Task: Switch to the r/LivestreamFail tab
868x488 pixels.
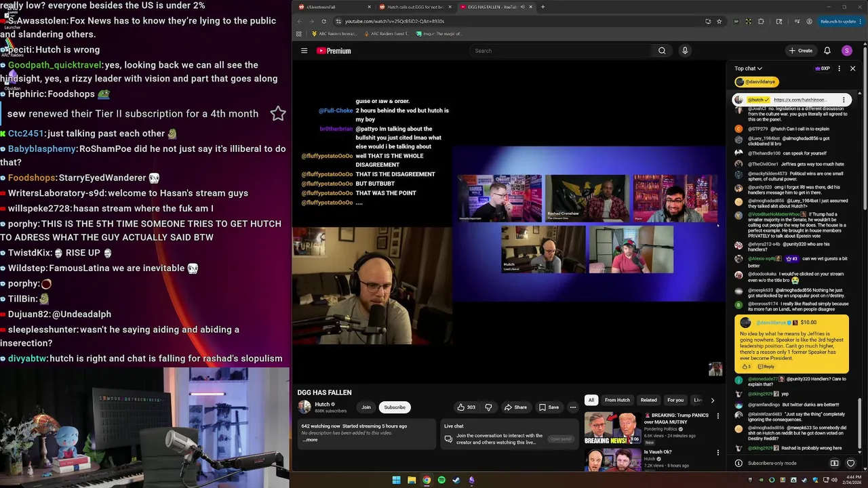Action: point(334,7)
